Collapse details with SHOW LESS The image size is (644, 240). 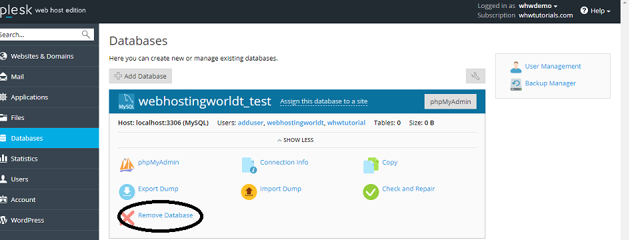295,140
